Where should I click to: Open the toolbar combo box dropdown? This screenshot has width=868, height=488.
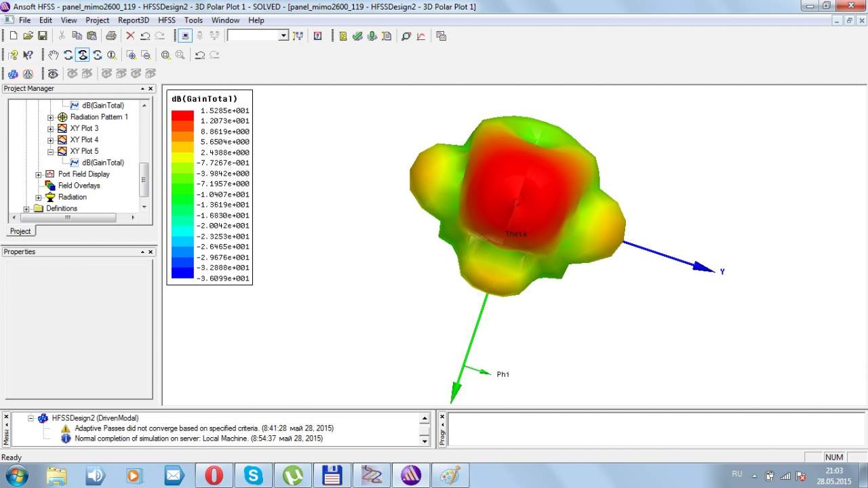pyautogui.click(x=283, y=36)
